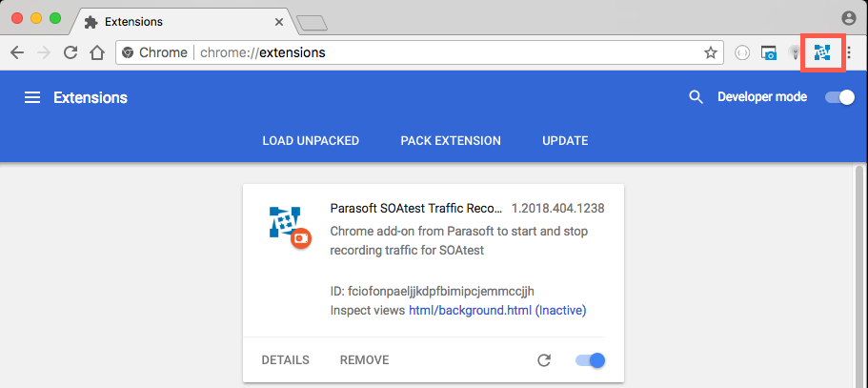
Task: Click REMOVE on the Parasoft extension
Action: (364, 360)
